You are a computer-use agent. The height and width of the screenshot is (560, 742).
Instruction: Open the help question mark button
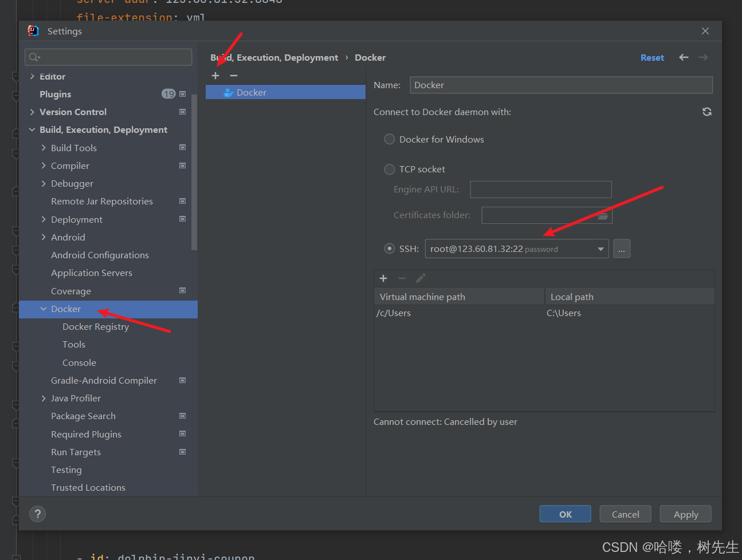click(x=38, y=514)
